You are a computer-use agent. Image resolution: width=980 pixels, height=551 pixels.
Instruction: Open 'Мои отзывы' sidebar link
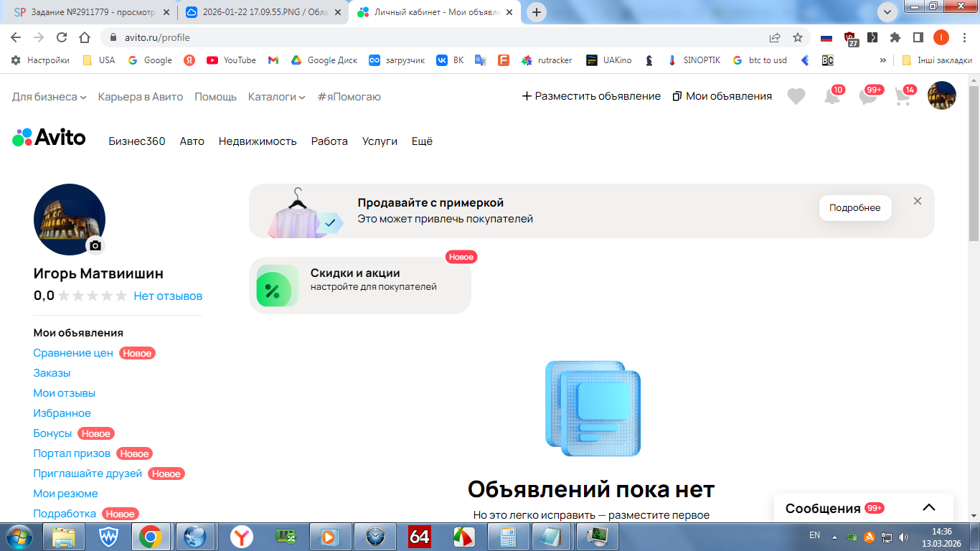[x=64, y=393]
